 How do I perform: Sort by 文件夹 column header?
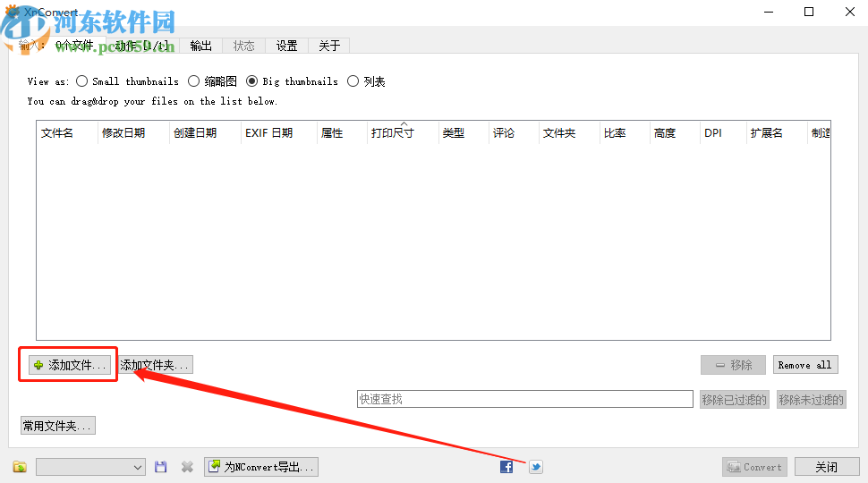click(x=568, y=132)
